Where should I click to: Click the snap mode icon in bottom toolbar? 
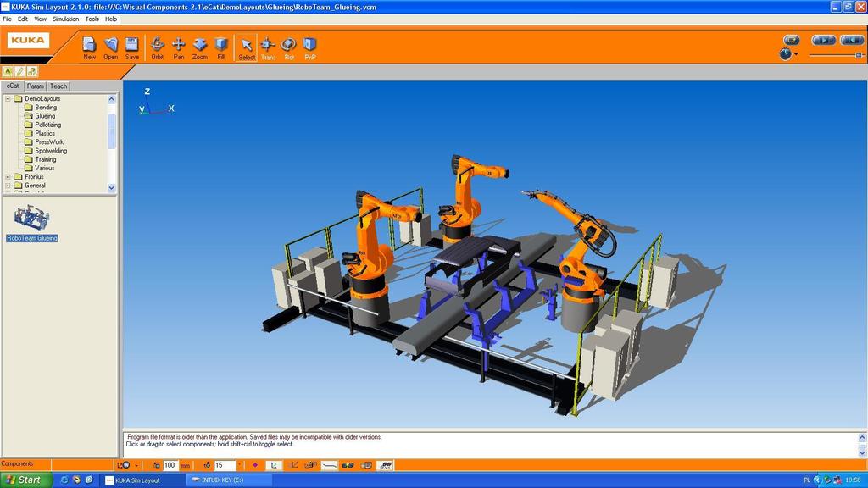click(x=124, y=465)
